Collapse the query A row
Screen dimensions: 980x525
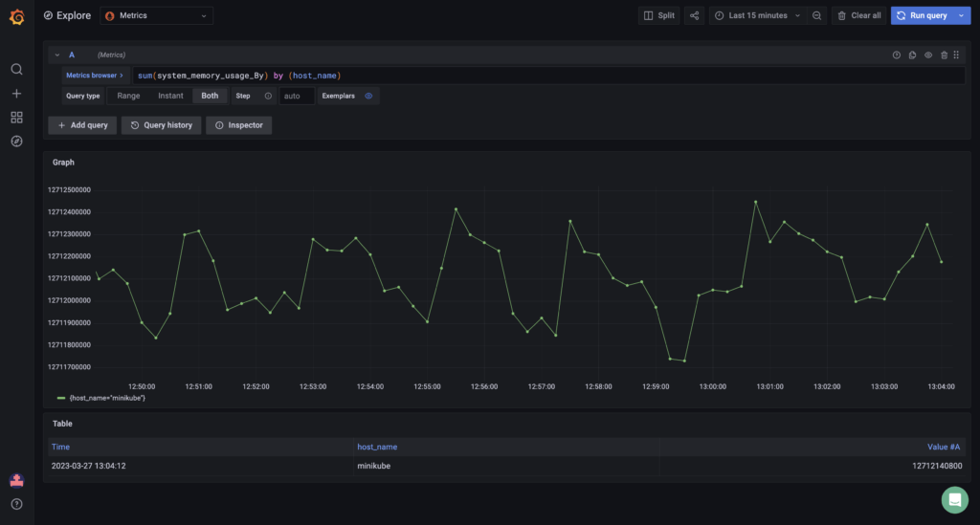(56, 55)
